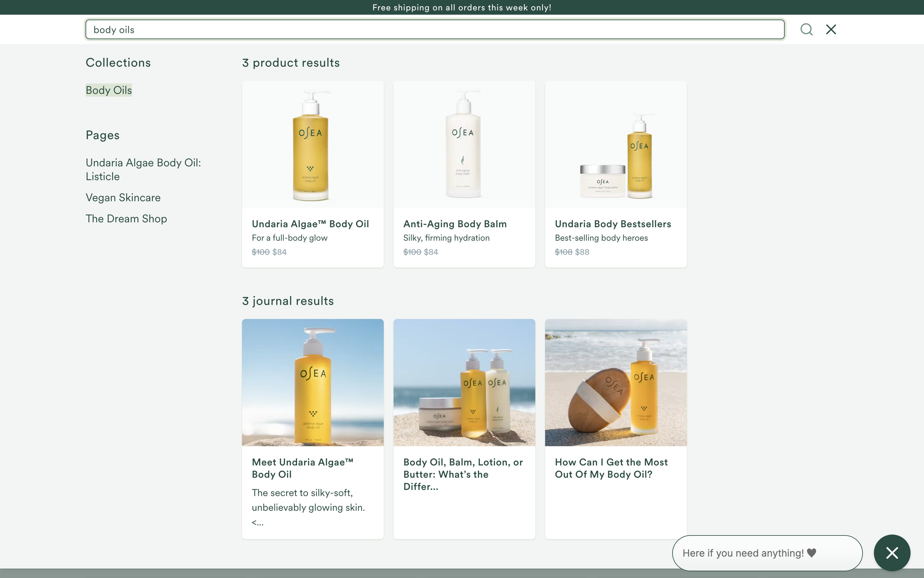This screenshot has width=924, height=578.
Task: Open the Body Oils collection link
Action: point(109,90)
